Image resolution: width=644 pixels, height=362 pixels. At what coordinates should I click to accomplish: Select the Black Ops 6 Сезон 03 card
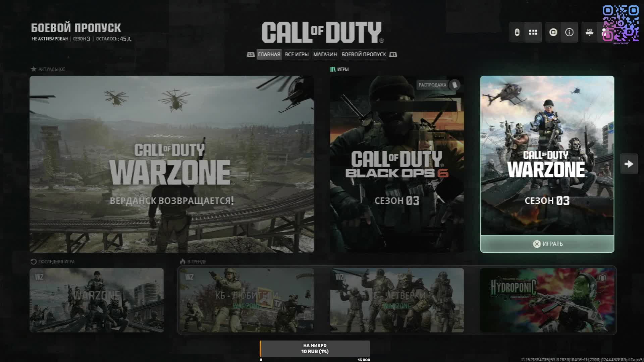(x=397, y=164)
